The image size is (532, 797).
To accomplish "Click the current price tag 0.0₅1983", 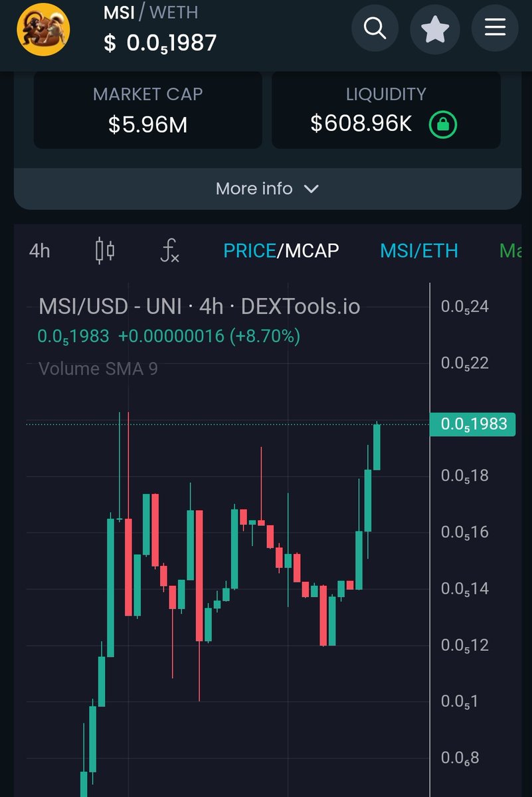I will pyautogui.click(x=473, y=424).
